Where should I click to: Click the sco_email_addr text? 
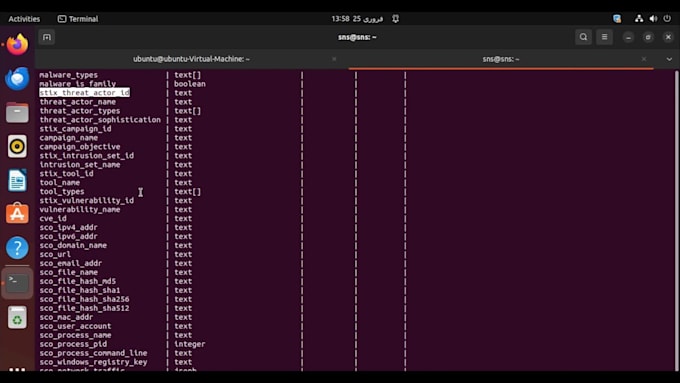tap(71, 263)
